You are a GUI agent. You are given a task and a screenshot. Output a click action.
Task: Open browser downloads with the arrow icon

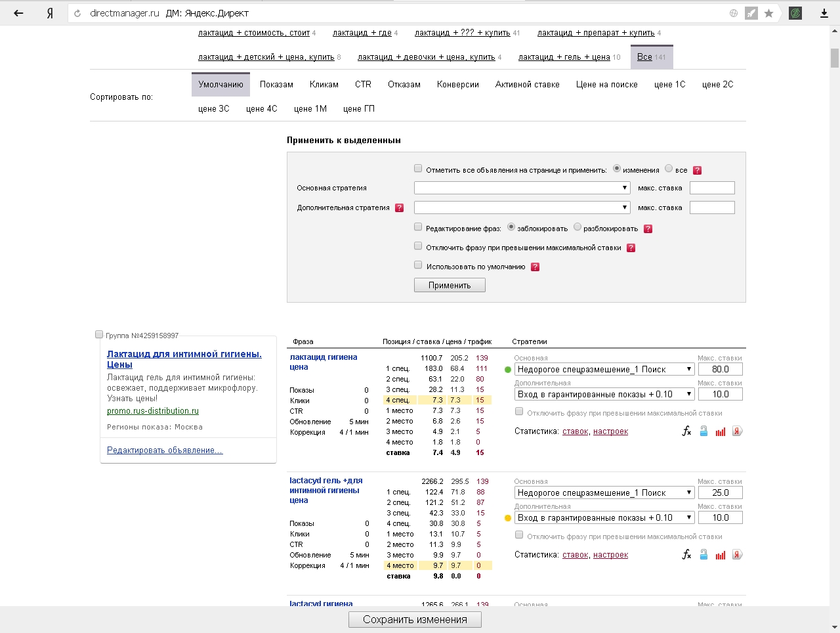pos(824,13)
